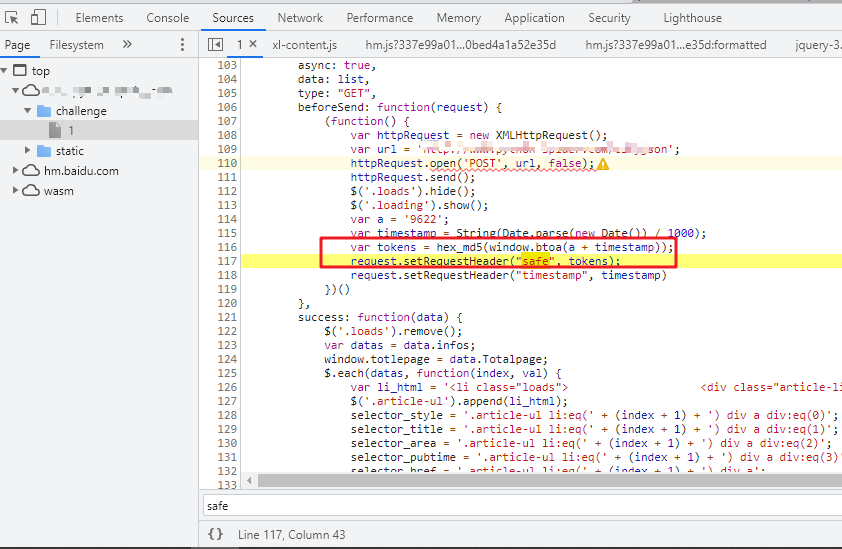Select the Filesystem navigator tab
Screen dimensions: 842x549
[77, 45]
